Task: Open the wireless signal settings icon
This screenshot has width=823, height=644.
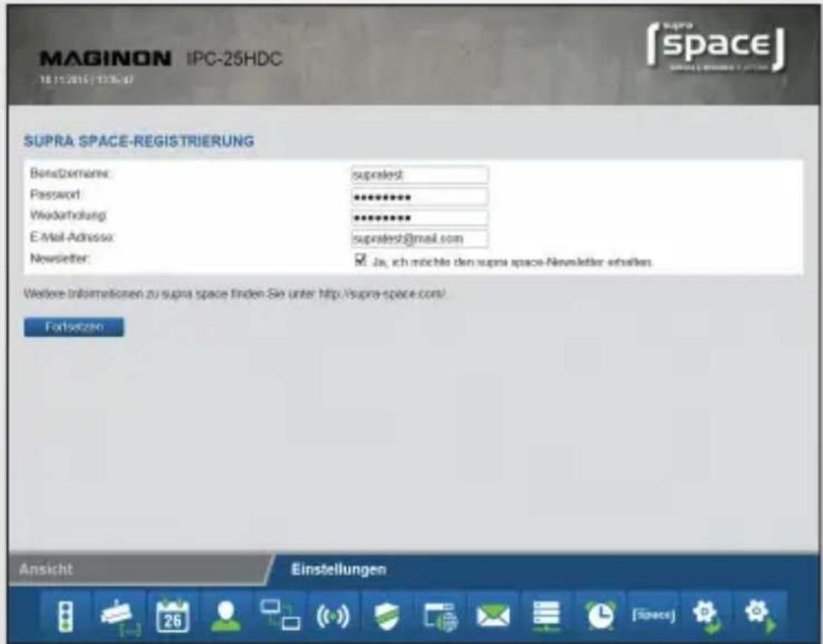Action: tap(333, 615)
